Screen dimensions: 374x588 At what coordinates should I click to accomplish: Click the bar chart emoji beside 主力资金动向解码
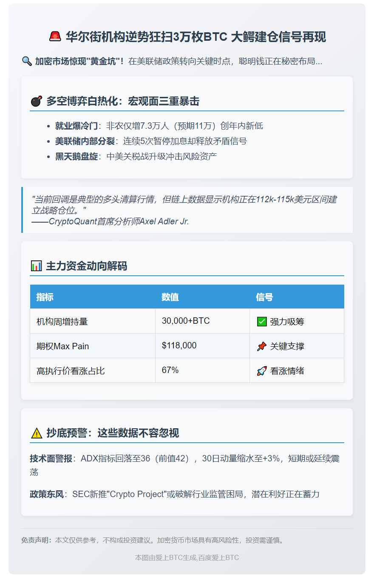(x=37, y=266)
